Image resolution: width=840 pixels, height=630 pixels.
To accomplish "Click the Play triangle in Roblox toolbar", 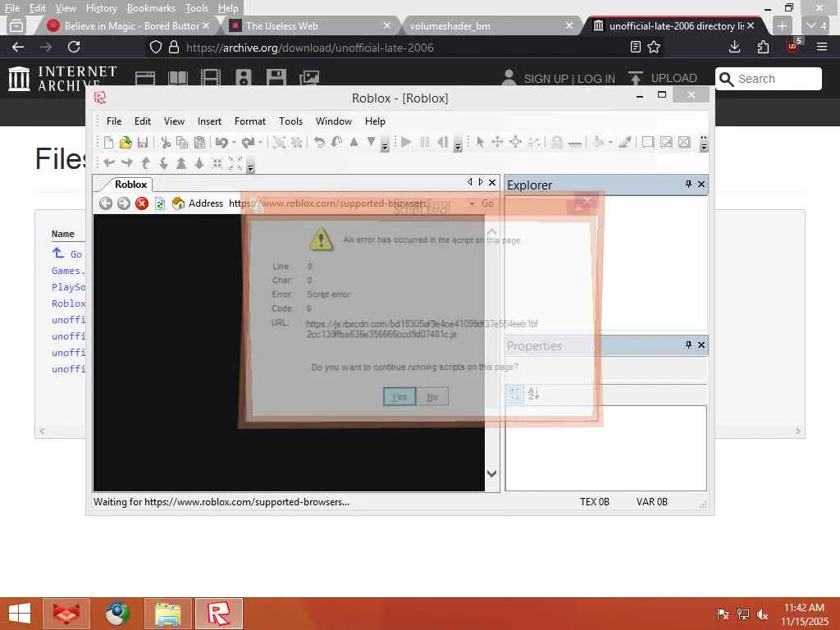I will tap(406, 142).
